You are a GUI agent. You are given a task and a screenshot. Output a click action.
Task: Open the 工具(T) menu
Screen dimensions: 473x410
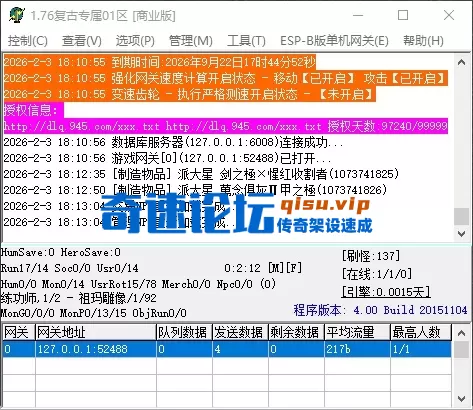(246, 41)
